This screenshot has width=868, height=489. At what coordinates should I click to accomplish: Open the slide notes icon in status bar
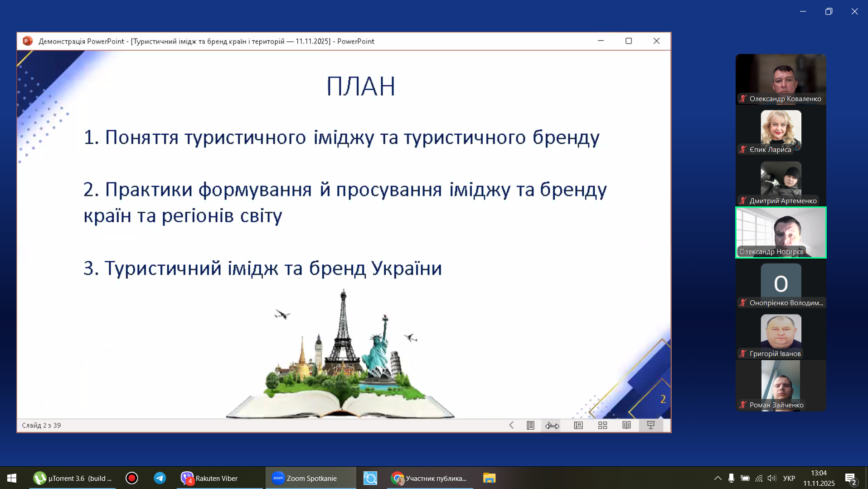[x=530, y=425]
